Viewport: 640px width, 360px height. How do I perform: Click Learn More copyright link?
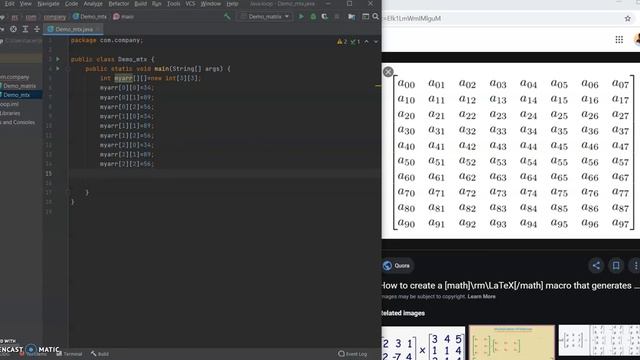coord(481,296)
